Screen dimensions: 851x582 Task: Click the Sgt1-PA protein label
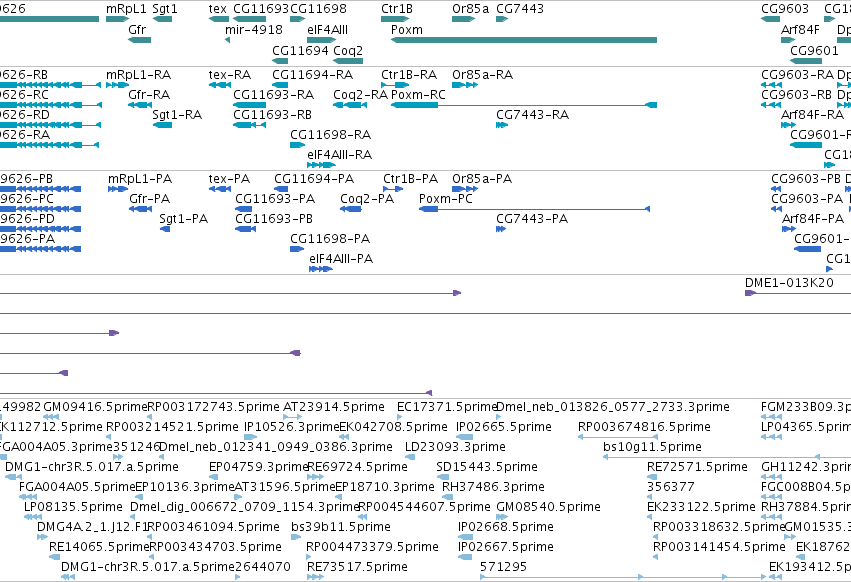pyautogui.click(x=183, y=219)
